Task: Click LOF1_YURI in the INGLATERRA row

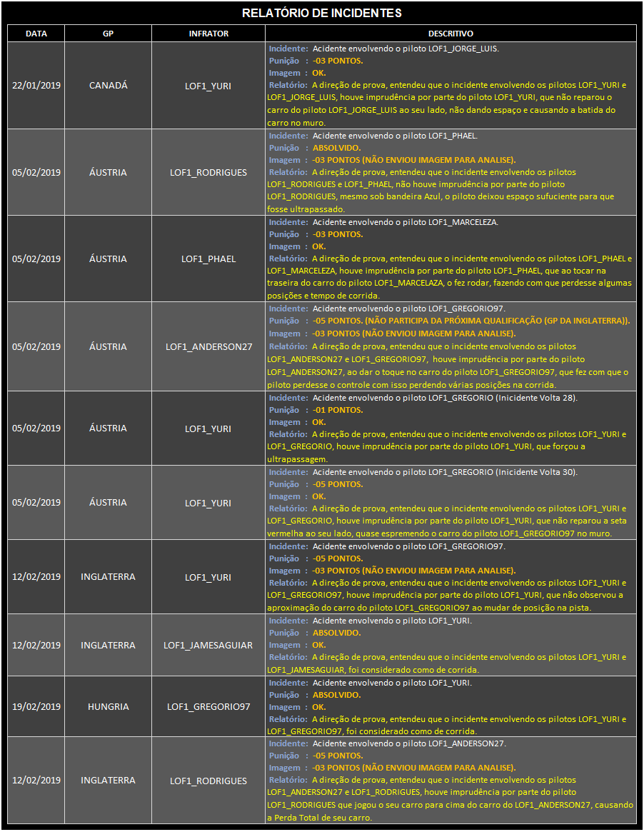Action: coord(208,577)
